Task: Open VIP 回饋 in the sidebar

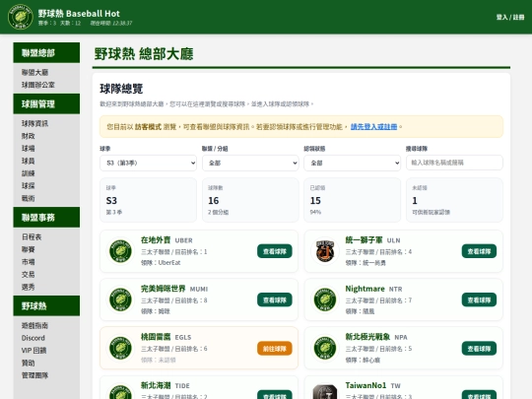Action: point(33,351)
